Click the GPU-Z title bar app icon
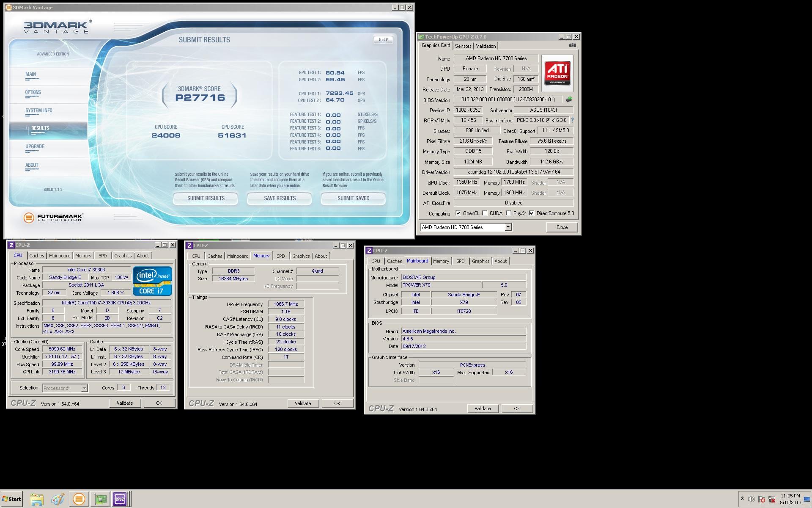 pos(421,37)
